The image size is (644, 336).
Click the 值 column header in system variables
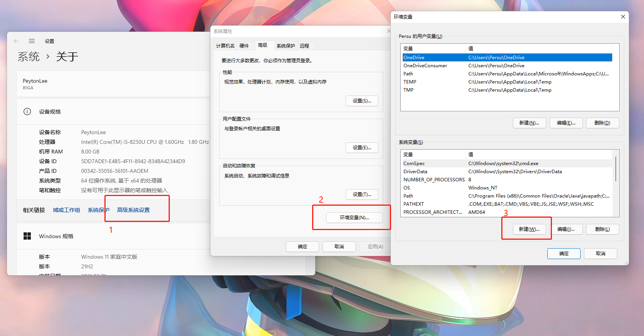540,155
